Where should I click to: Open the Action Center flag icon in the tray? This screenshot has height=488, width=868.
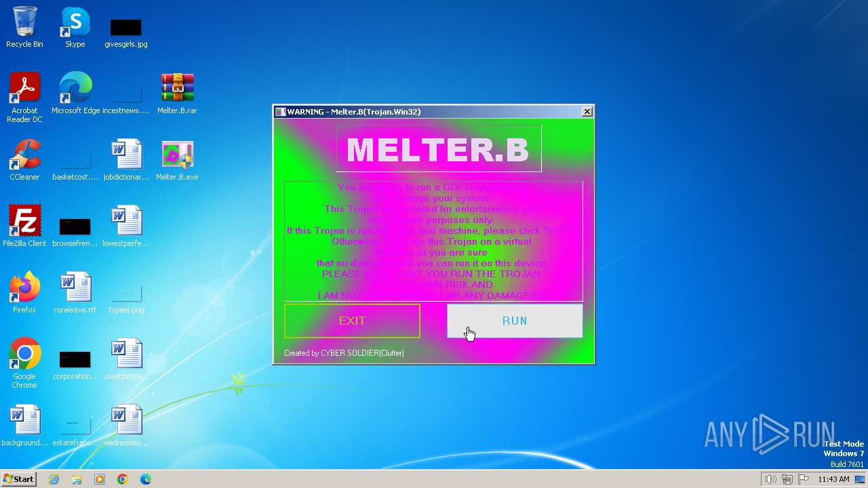click(804, 479)
